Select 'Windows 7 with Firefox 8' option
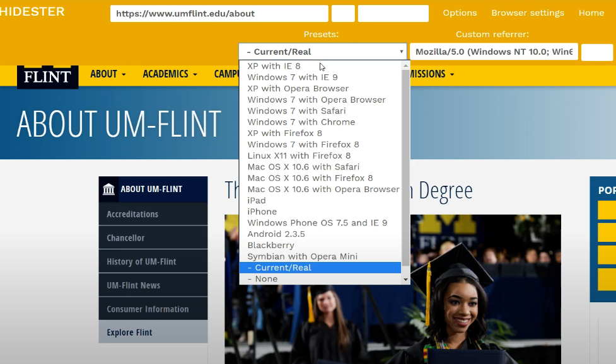This screenshot has width=616, height=364. click(x=320, y=144)
